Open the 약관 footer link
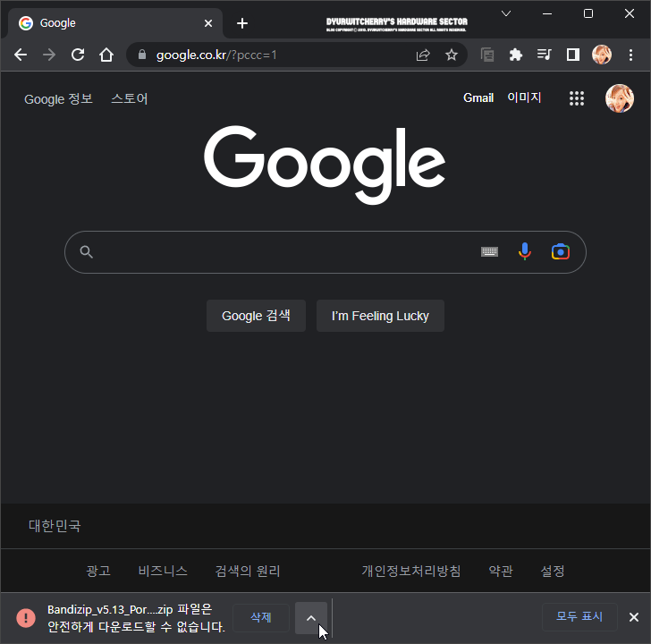The width and height of the screenshot is (651, 644). (501, 571)
